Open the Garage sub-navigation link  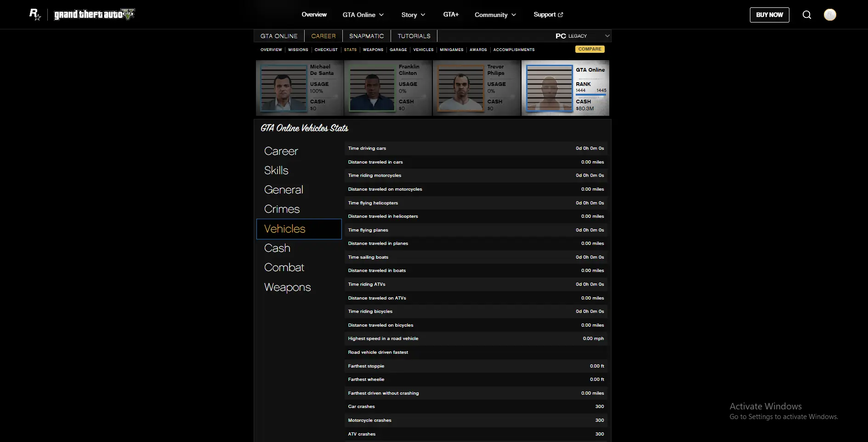tap(398, 50)
